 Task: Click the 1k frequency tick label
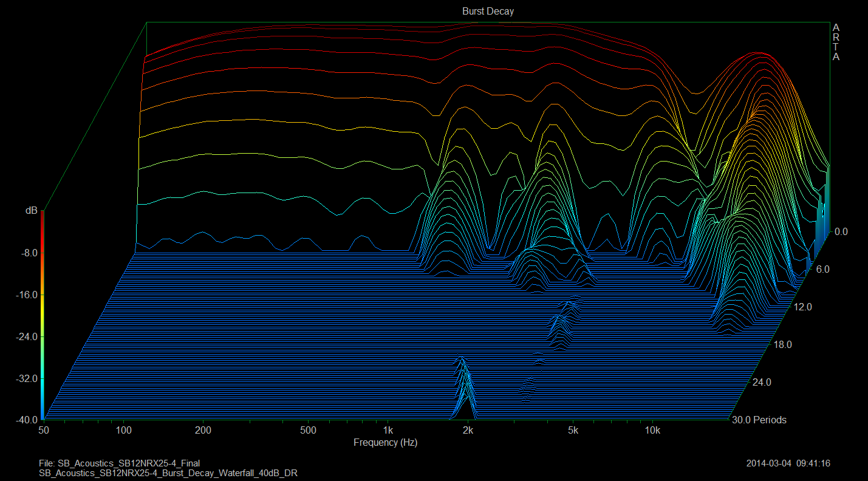pyautogui.click(x=388, y=431)
